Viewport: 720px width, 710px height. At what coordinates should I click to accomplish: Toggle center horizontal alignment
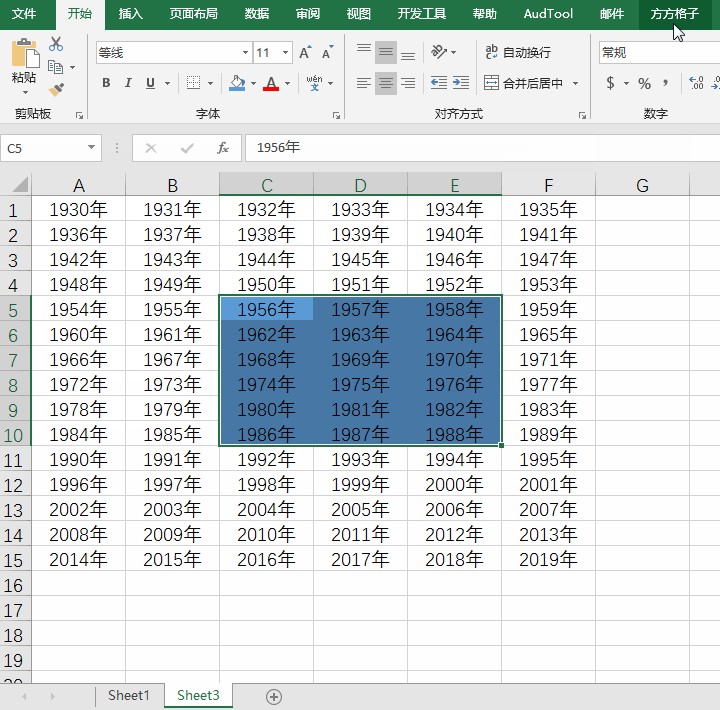[386, 83]
